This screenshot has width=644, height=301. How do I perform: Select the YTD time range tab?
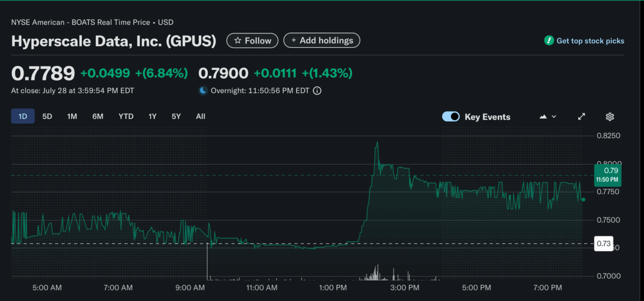point(126,116)
